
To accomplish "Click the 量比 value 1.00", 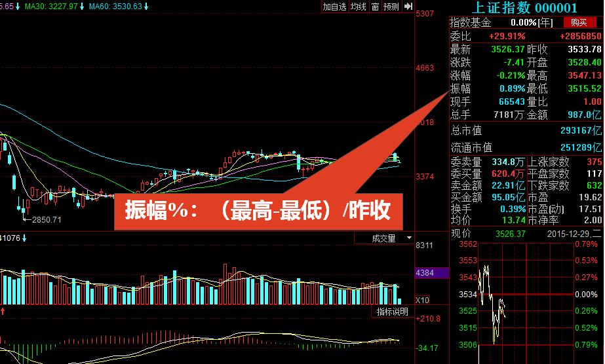I will click(x=593, y=101).
